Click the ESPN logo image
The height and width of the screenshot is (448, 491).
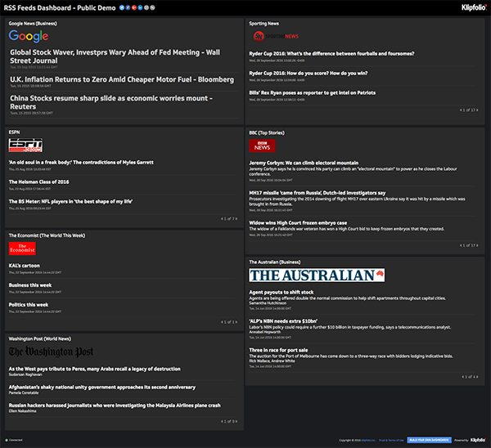point(25,146)
